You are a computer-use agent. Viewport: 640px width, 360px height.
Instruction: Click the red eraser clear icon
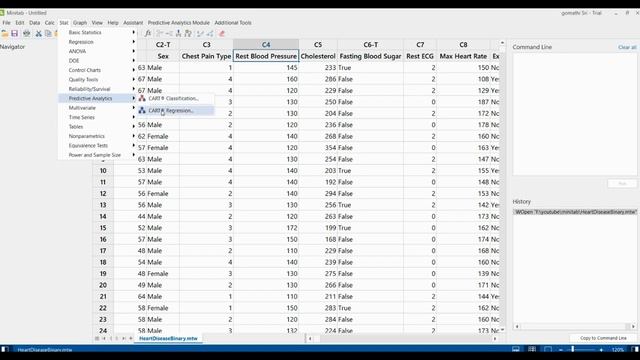(222, 33)
